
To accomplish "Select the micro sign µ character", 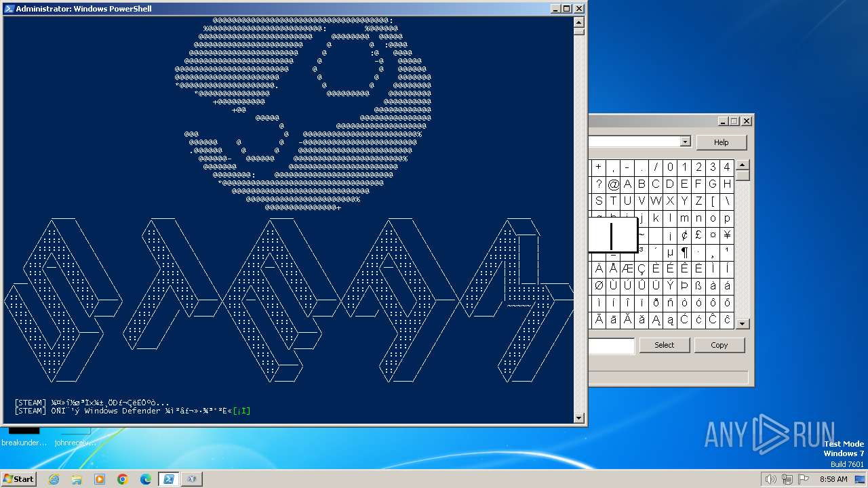I will click(x=670, y=252).
